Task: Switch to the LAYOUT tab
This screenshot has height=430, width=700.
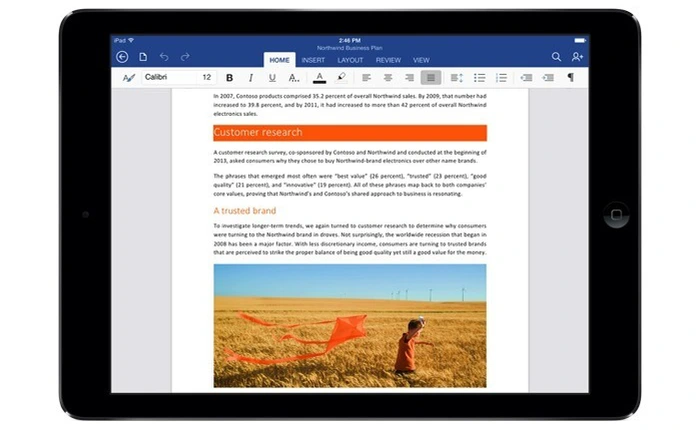Action: click(x=350, y=60)
